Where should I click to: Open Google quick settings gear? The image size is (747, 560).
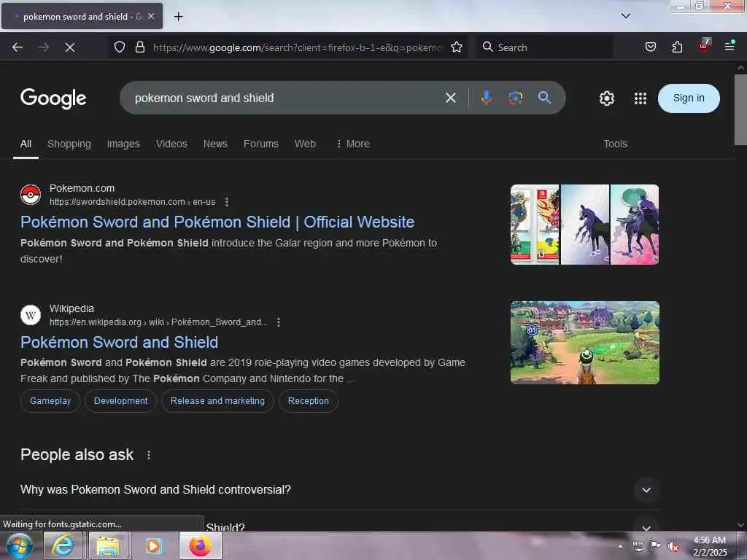(606, 98)
